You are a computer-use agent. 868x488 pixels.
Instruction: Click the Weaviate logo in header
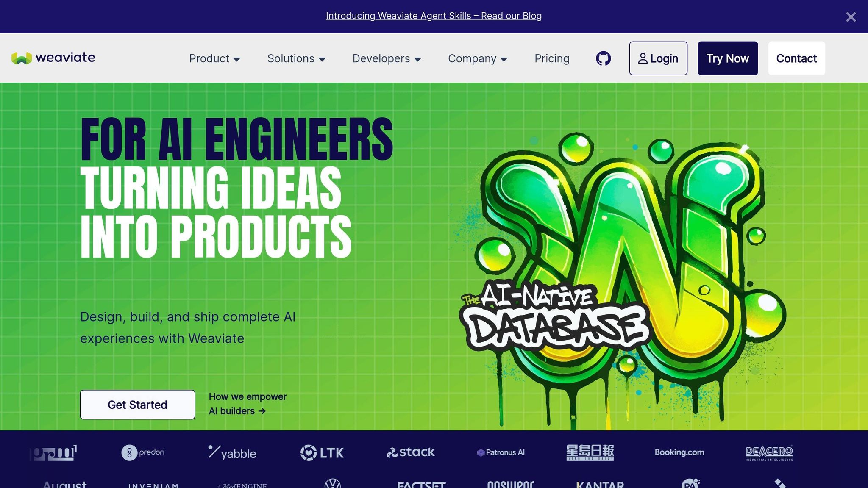53,58
